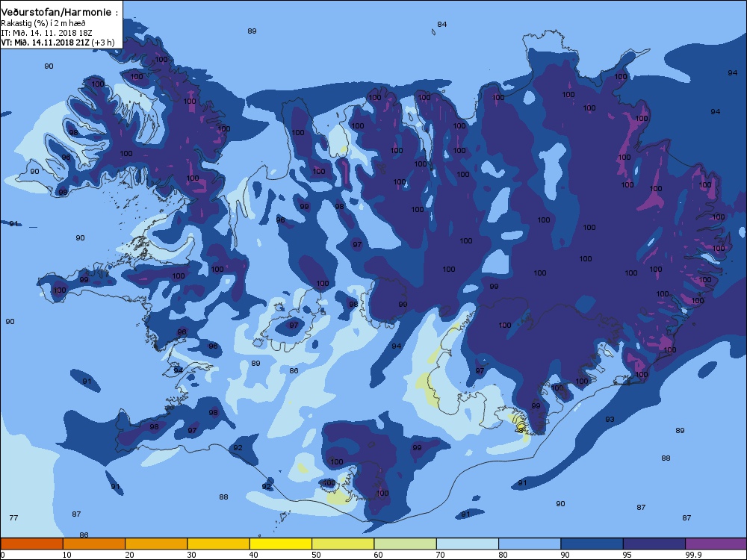Click the "Veðurstofan/Harmonie" title text
747x560 pixels.
click(56, 13)
